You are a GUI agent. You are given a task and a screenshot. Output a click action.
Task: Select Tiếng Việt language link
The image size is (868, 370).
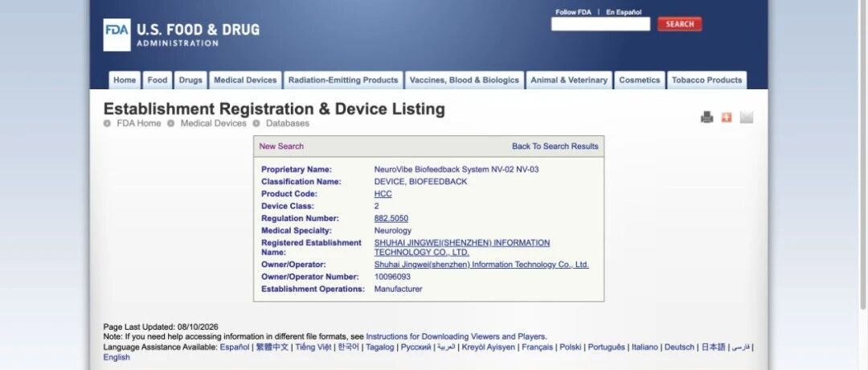(313, 347)
